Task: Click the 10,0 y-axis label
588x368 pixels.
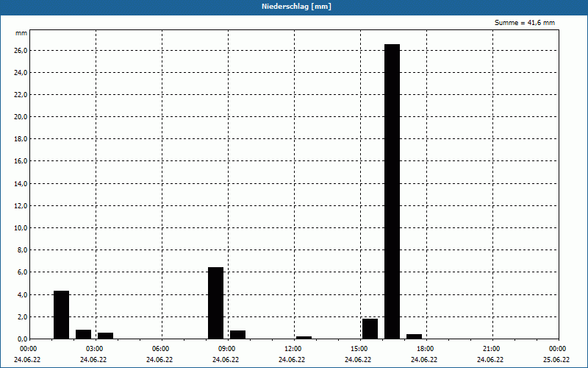Action: pyautogui.click(x=21, y=228)
